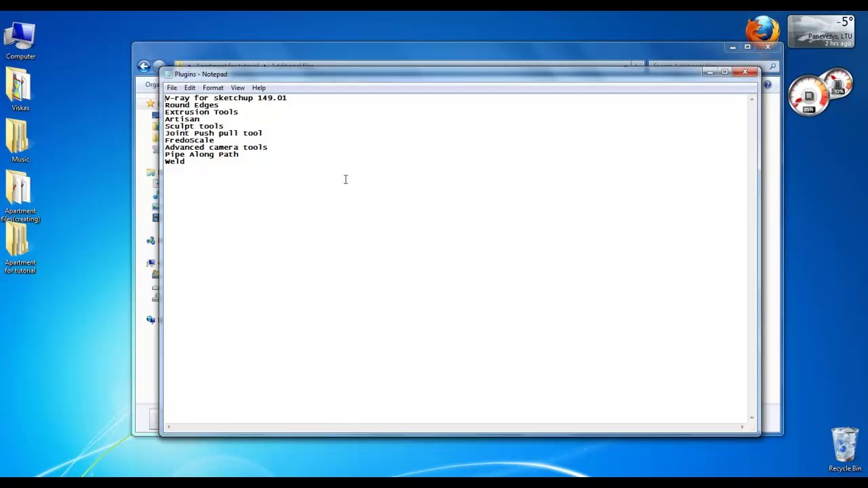Open the Edit menu in Notepad
This screenshot has height=488, width=868.
pos(190,87)
